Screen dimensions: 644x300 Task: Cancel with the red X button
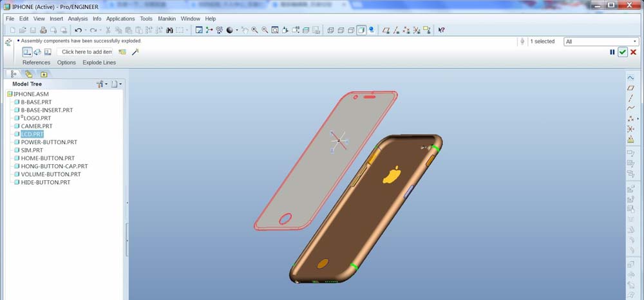tap(634, 52)
